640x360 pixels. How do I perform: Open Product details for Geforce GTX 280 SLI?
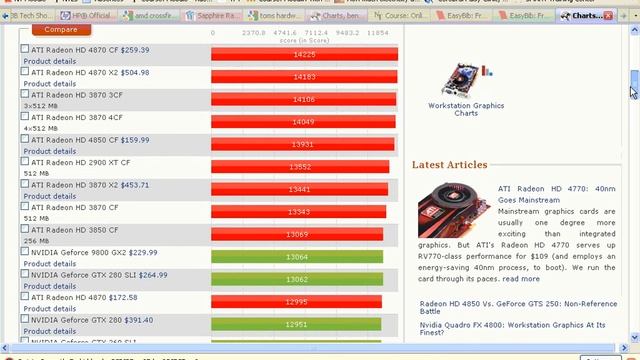(50, 286)
